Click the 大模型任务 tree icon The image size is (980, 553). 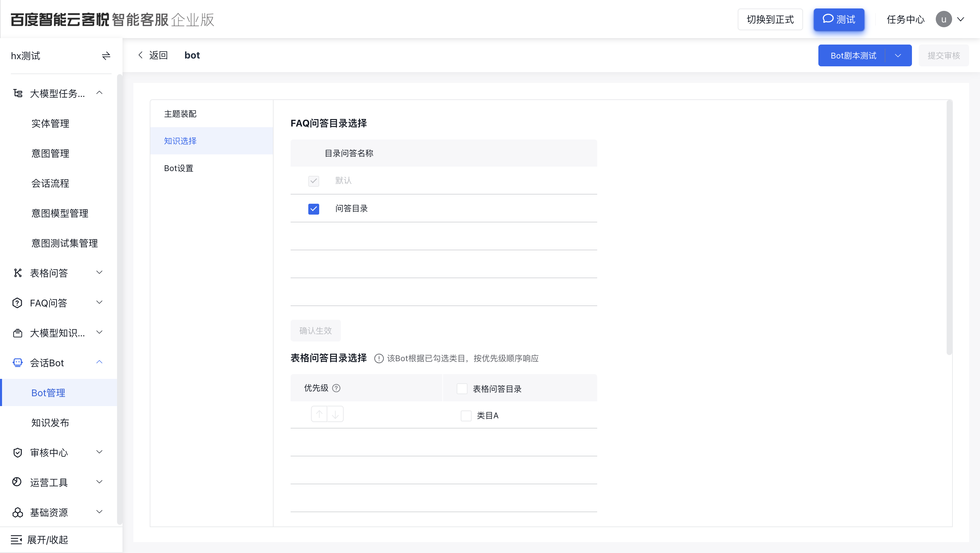click(17, 93)
